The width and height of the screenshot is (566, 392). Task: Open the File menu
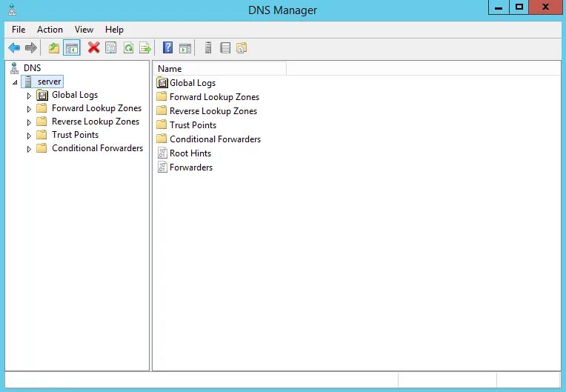[x=19, y=29]
